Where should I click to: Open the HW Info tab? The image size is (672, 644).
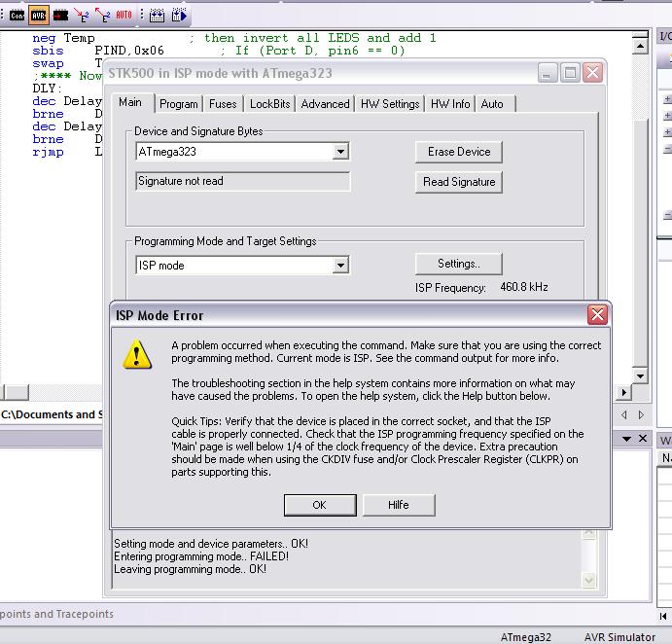pyautogui.click(x=450, y=104)
